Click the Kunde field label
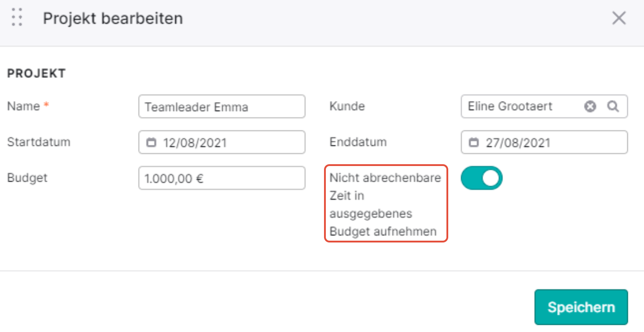 pos(347,107)
